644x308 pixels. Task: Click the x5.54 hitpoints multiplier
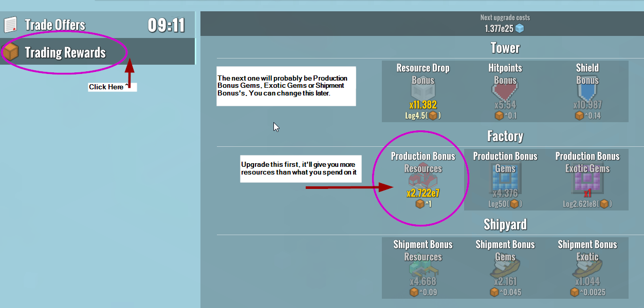505,105
